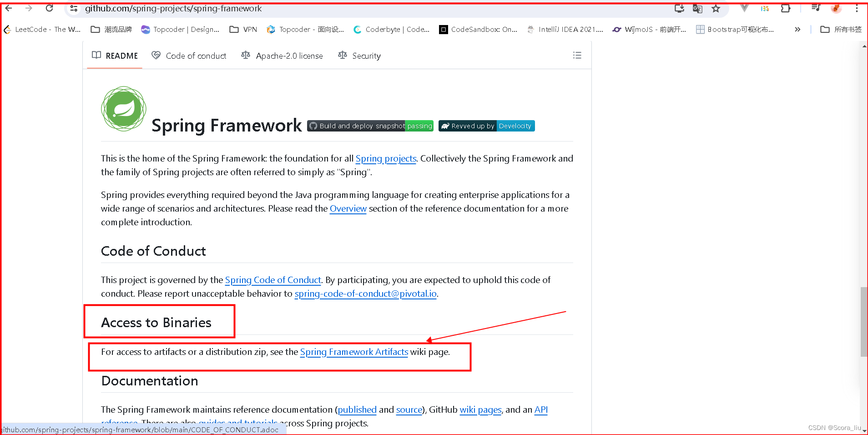The height and width of the screenshot is (435, 868).
Task: Open the README outline list icon
Action: click(x=577, y=55)
